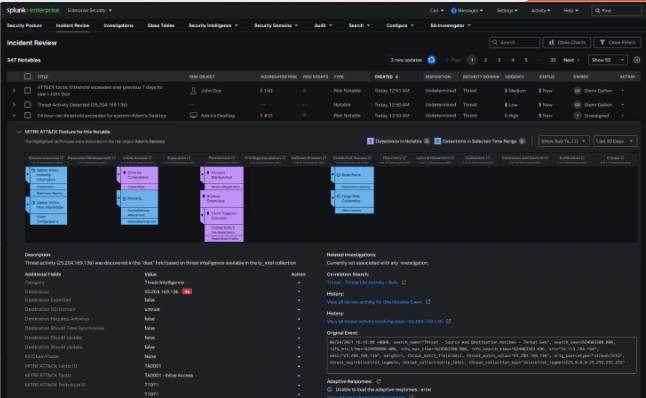Open external link icon beside threat activity link
The height and width of the screenshot is (398, 646).
448,321
